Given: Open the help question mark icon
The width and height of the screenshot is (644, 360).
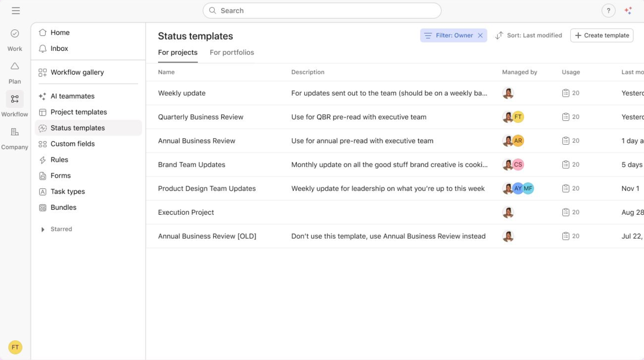Looking at the screenshot, I should [608, 11].
